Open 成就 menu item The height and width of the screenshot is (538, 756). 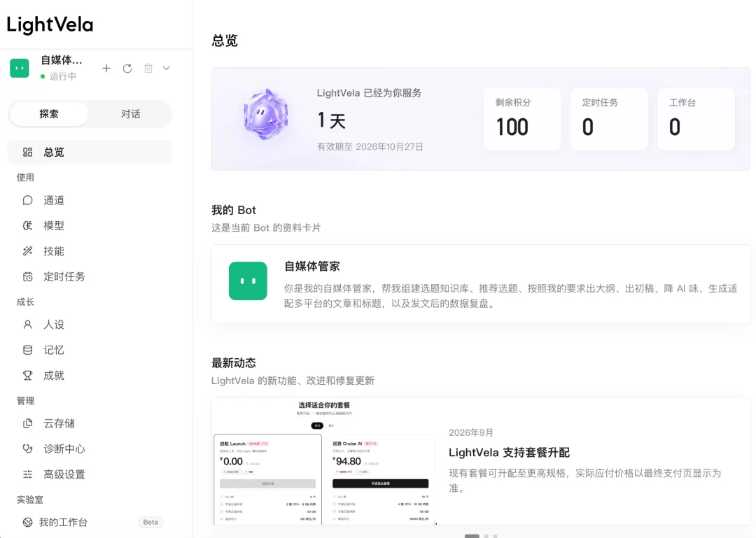[90, 376]
